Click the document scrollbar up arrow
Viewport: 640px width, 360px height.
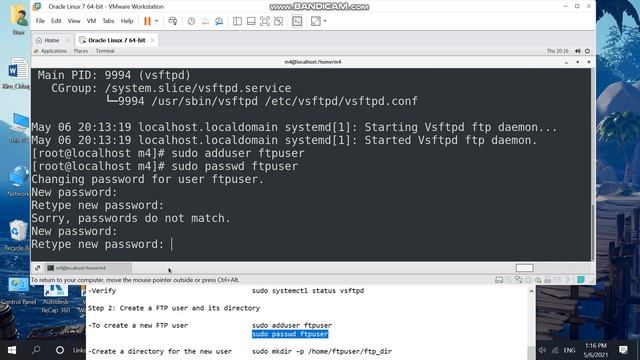(531, 291)
